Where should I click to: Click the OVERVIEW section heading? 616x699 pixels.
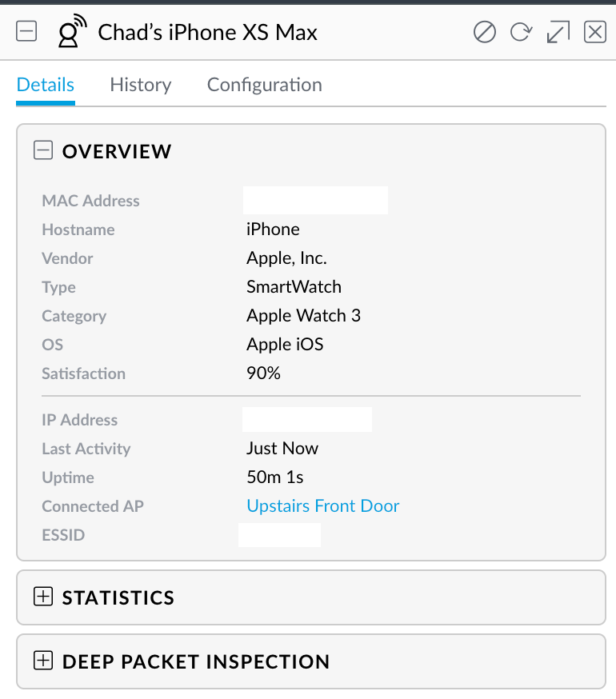pyautogui.click(x=117, y=152)
